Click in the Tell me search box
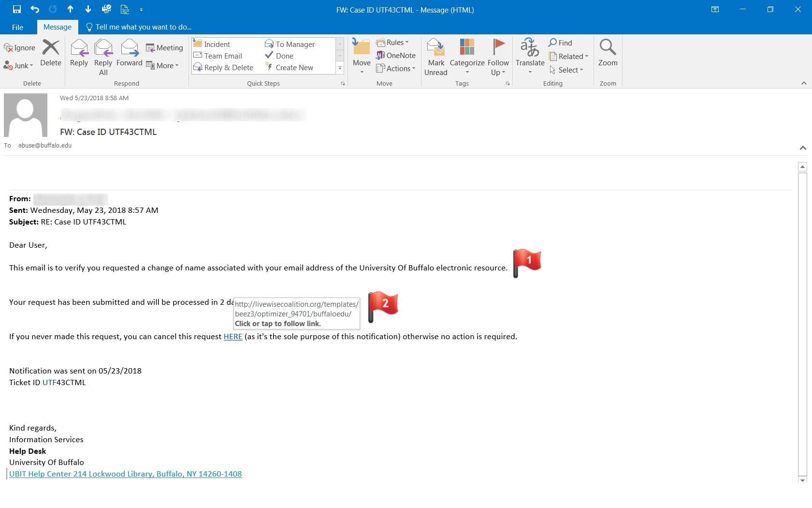This screenshot has height=508, width=812. (143, 27)
